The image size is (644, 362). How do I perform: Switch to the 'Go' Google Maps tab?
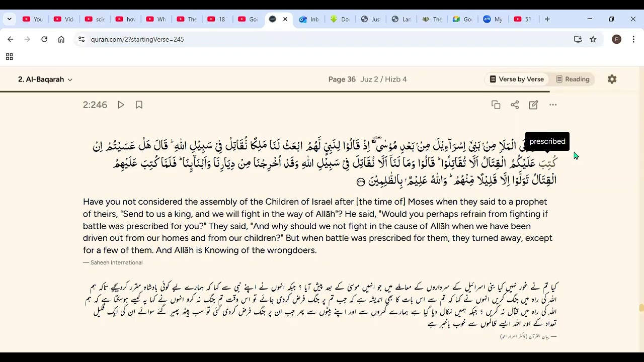tap(462, 19)
